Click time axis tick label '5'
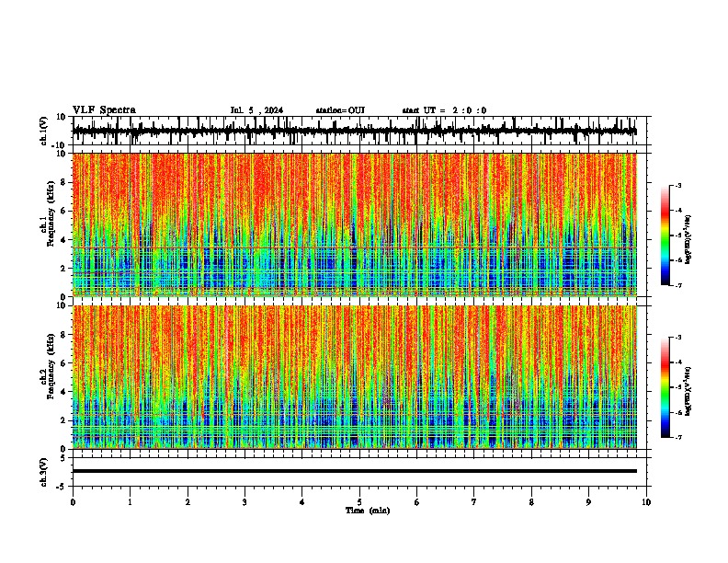 [359, 502]
